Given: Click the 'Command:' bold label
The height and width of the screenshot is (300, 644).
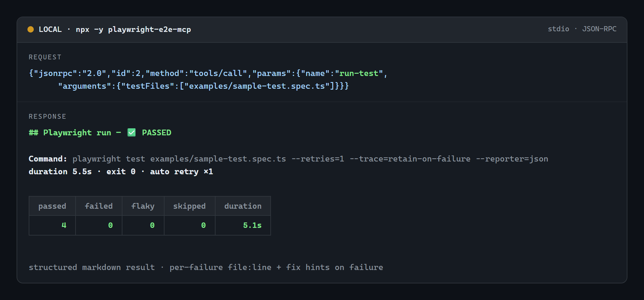Looking at the screenshot, I should [x=48, y=159].
